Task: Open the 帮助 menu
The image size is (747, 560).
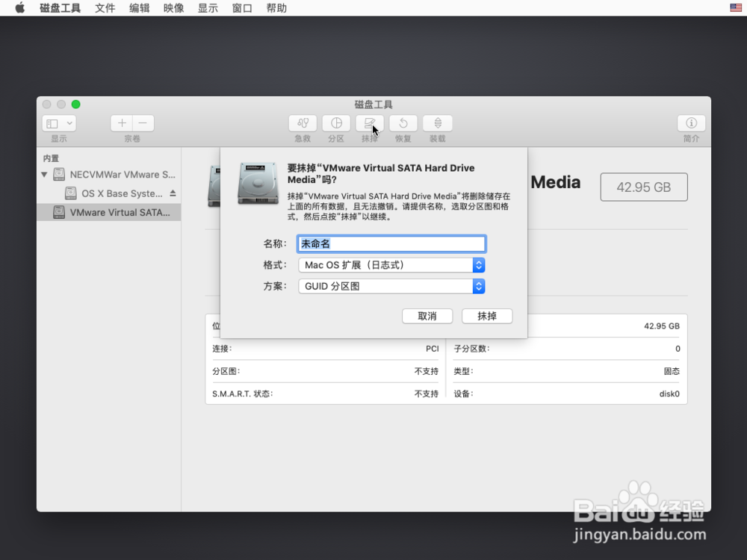Action: [x=276, y=8]
